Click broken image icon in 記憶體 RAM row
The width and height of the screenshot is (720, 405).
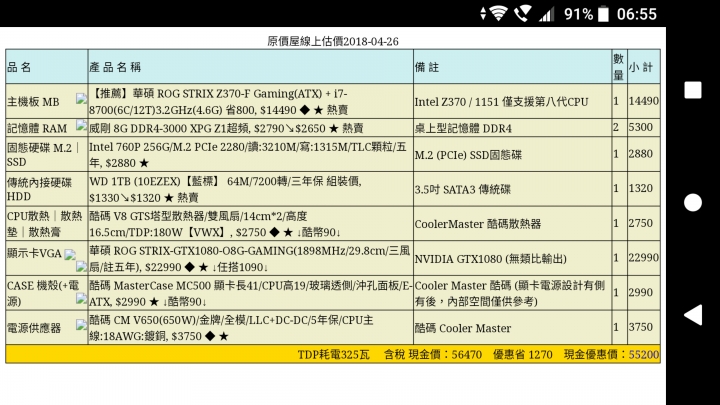pos(81,124)
